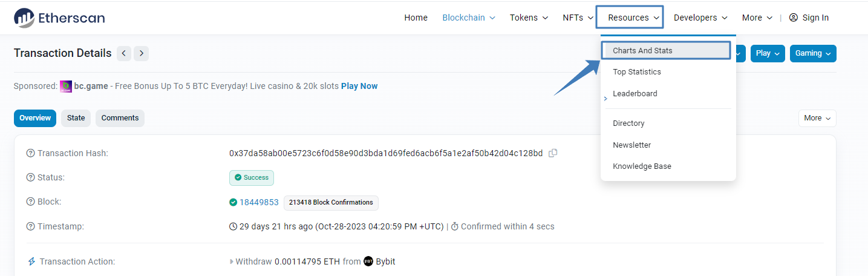Click the Status help question icon
868x276 pixels.
(30, 177)
